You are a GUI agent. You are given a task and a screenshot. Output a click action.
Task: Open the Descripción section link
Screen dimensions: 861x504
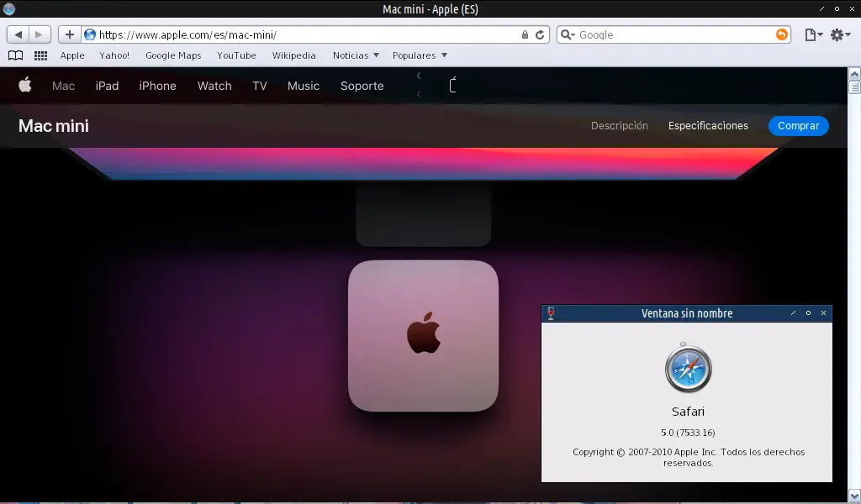coord(620,126)
